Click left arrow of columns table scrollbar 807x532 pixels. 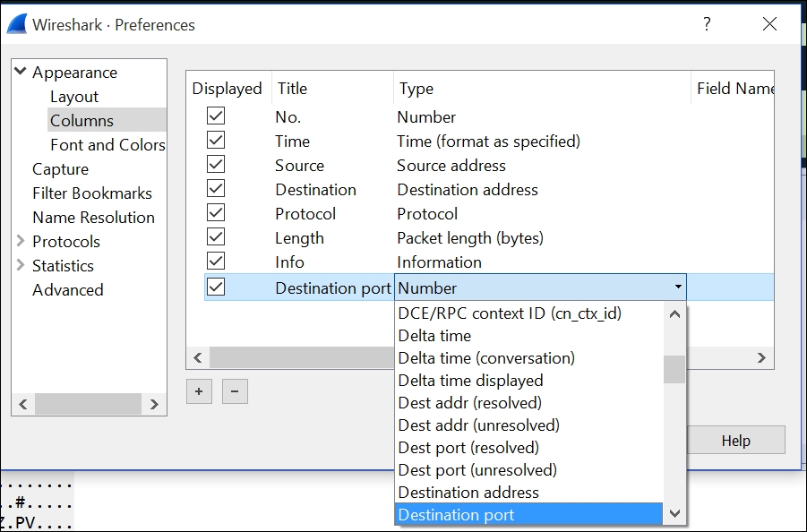(198, 357)
